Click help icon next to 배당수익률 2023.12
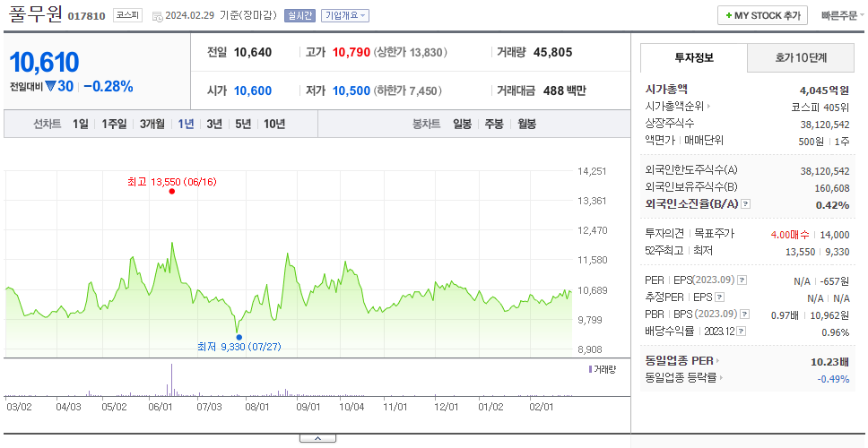 point(742,332)
